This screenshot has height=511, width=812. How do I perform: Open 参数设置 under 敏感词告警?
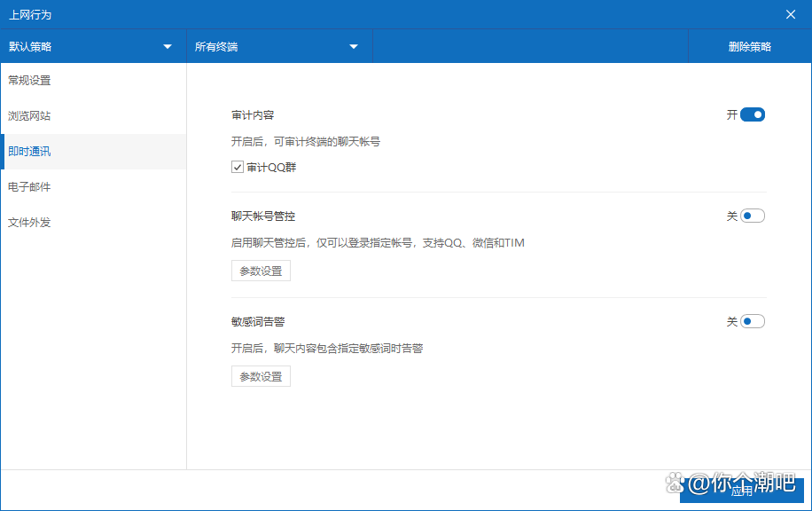(x=261, y=376)
